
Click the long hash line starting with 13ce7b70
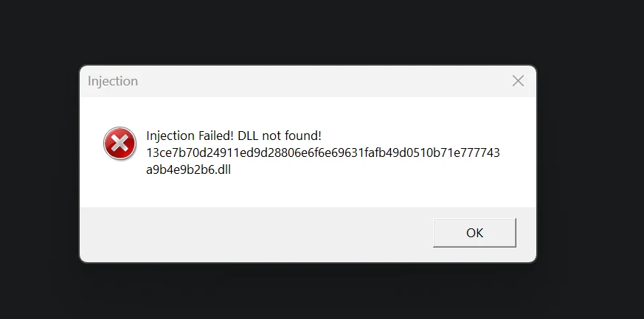click(x=323, y=153)
